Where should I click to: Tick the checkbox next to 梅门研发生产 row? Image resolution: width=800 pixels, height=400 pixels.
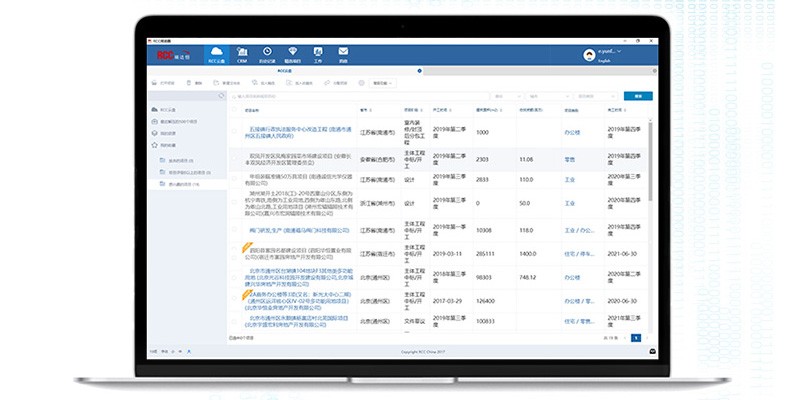(236, 230)
